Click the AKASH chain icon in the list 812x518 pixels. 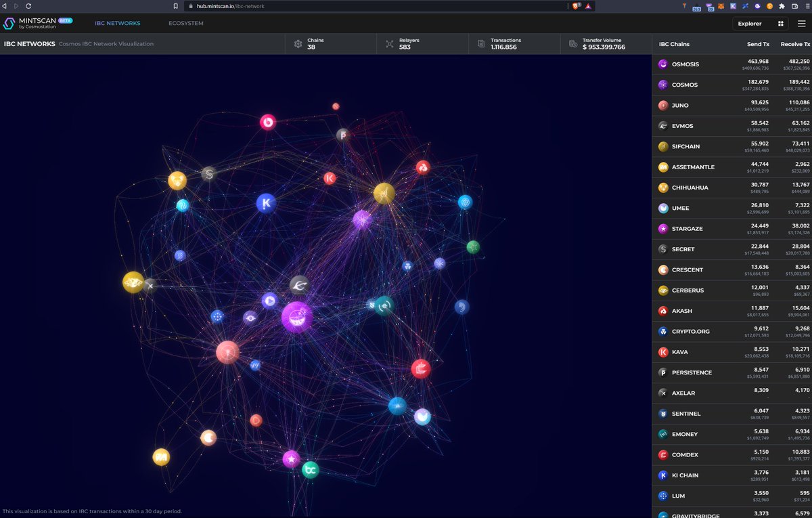click(x=663, y=311)
